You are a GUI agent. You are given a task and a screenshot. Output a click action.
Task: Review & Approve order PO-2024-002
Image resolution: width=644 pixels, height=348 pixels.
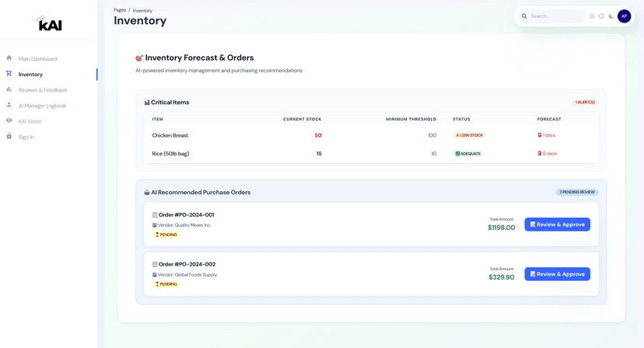(557, 274)
